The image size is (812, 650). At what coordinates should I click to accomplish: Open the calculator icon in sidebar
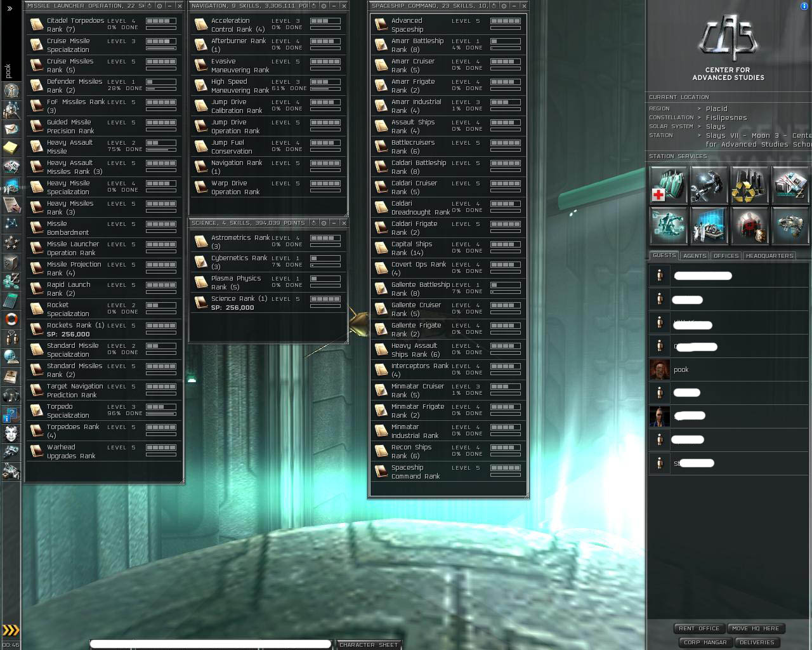tap(11, 300)
